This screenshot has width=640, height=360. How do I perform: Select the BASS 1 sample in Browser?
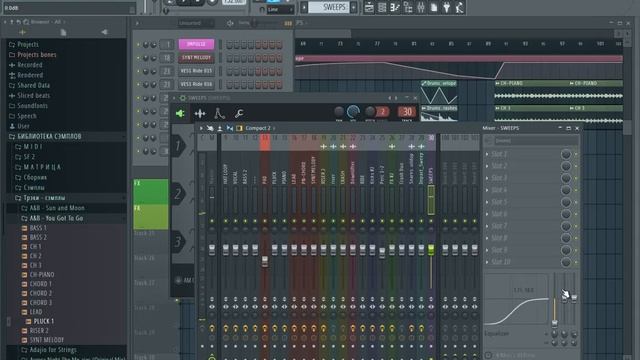tap(38, 228)
